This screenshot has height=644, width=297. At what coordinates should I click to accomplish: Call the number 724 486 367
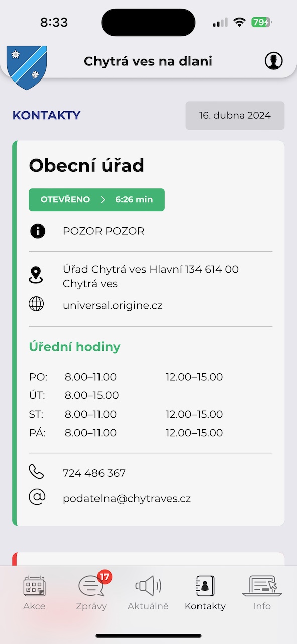[x=94, y=473]
